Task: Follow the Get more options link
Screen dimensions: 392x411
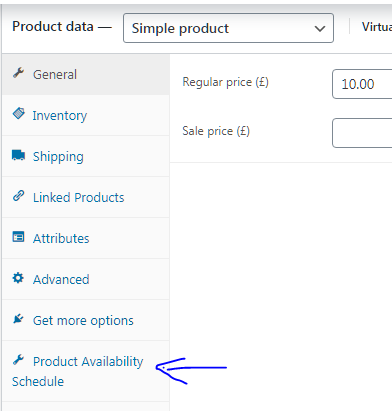Action: [x=83, y=321]
